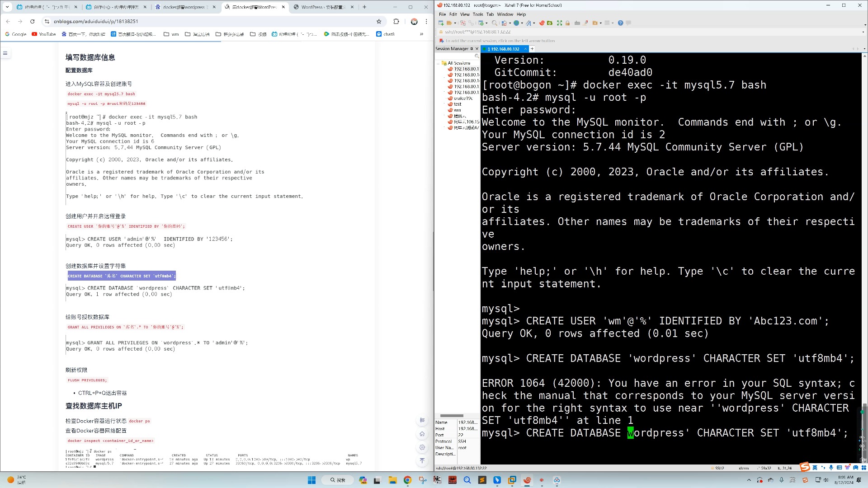The height and width of the screenshot is (488, 868).
Task: Close the Session Manager panel
Action: click(x=476, y=49)
